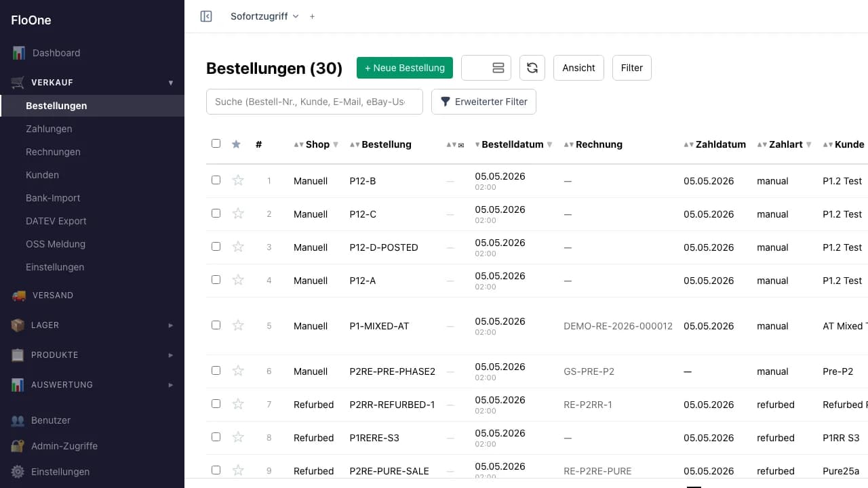Click the Lager box icon

[x=18, y=325]
